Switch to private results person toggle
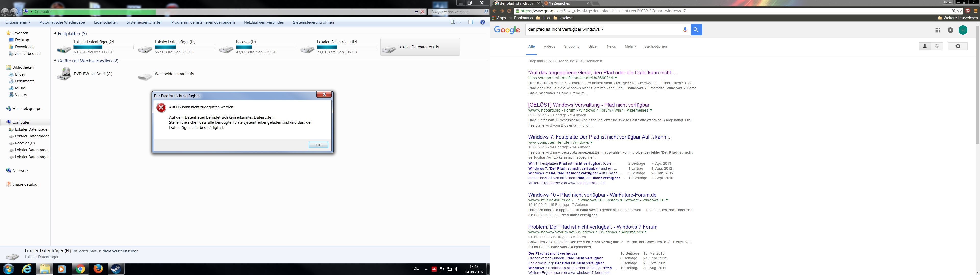Image resolution: width=980 pixels, height=275 pixels. pos(924,46)
